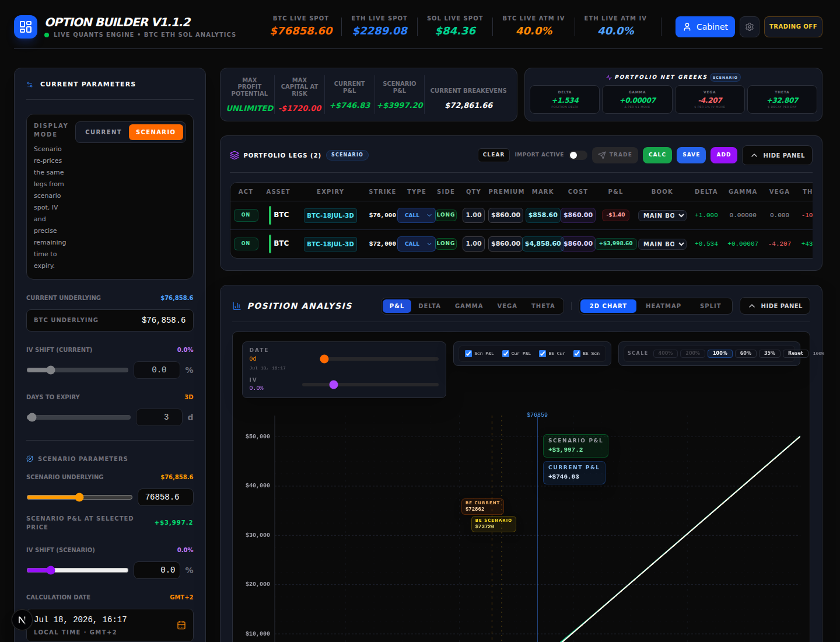Set chart scale to 100%

pos(720,354)
